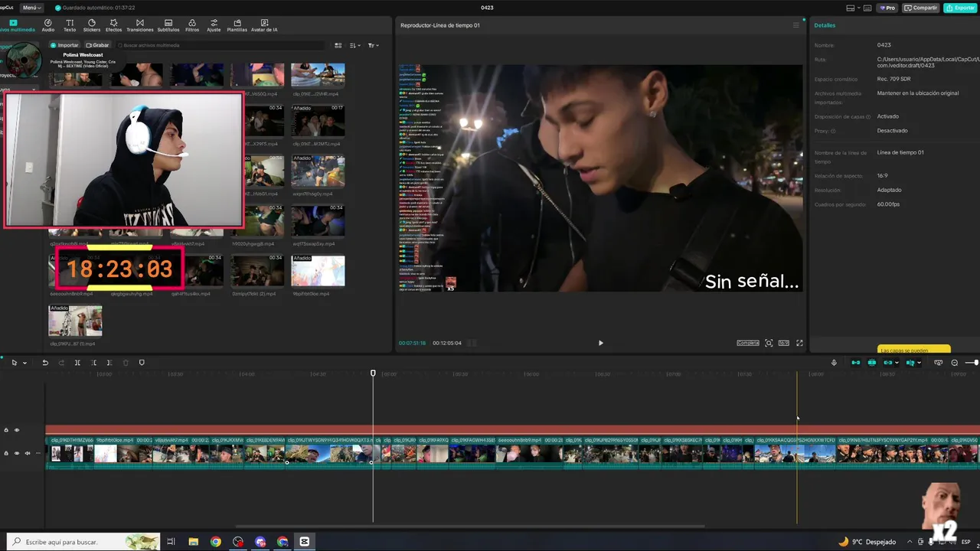The width and height of the screenshot is (980, 551).
Task: Open the Subtítulos panel
Action: point(168,25)
